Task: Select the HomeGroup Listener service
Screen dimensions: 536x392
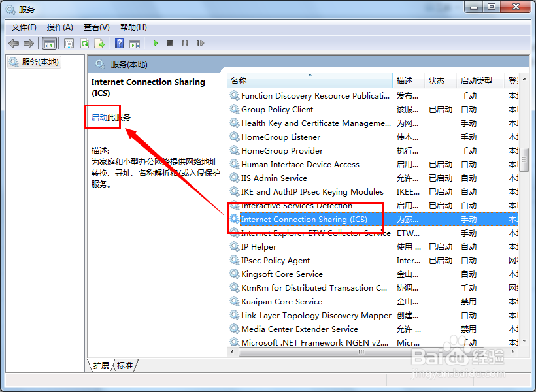Action: tap(373, 137)
